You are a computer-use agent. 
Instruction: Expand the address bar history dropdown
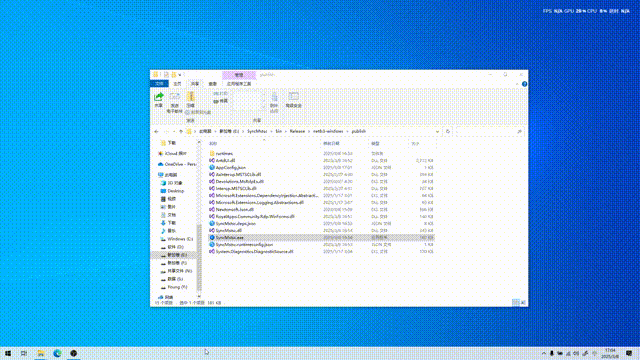[x=438, y=131]
